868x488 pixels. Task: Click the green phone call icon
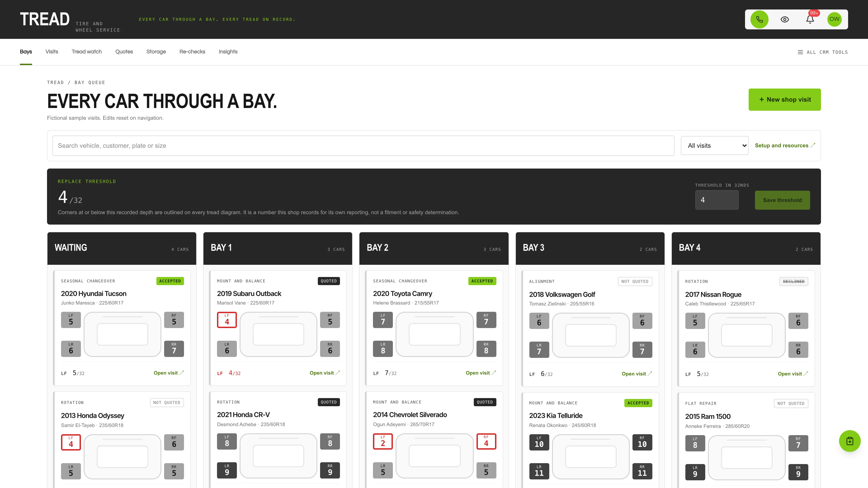tap(759, 19)
